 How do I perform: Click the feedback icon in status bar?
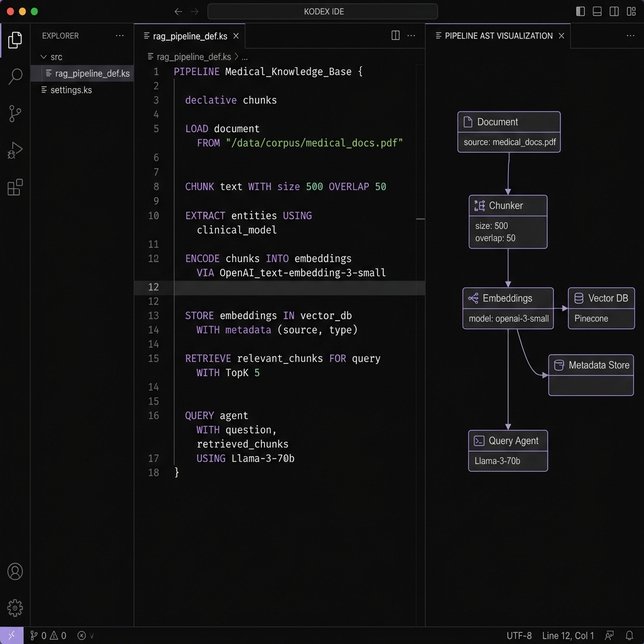pyautogui.click(x=609, y=636)
